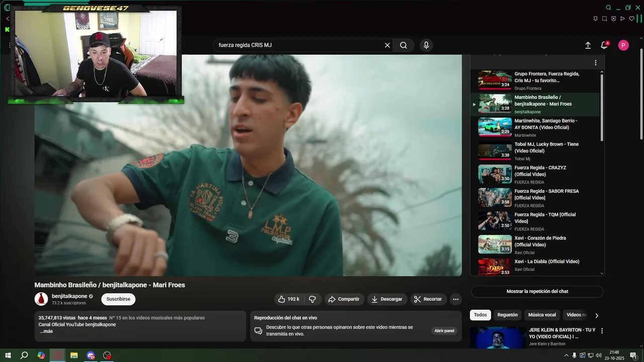Screen dimensions: 644x362
Task: Open options for the Jere Klein & Bayriton video
Action: click(x=602, y=331)
